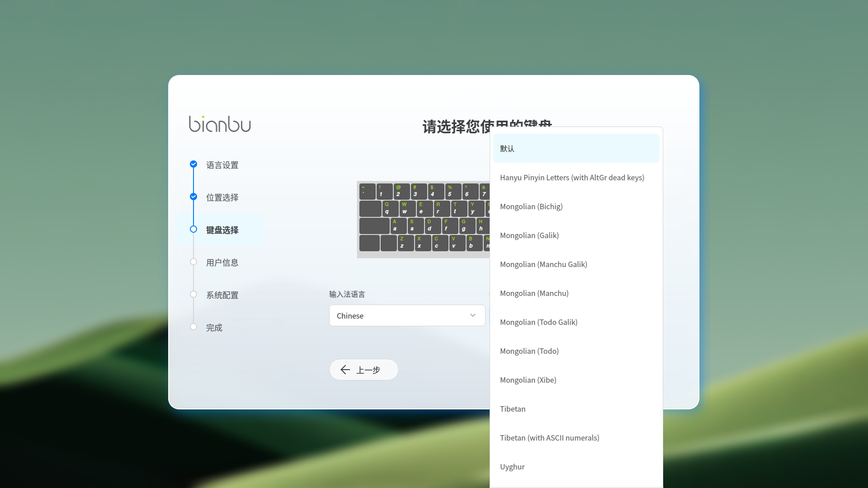Click the keyboard layout preview image
The image size is (868, 488).
(423, 219)
